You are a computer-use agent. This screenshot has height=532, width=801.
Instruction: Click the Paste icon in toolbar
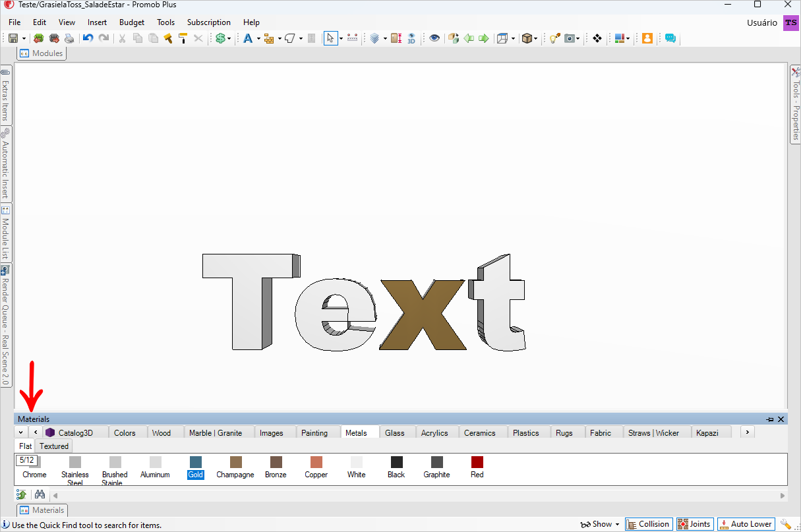point(153,38)
